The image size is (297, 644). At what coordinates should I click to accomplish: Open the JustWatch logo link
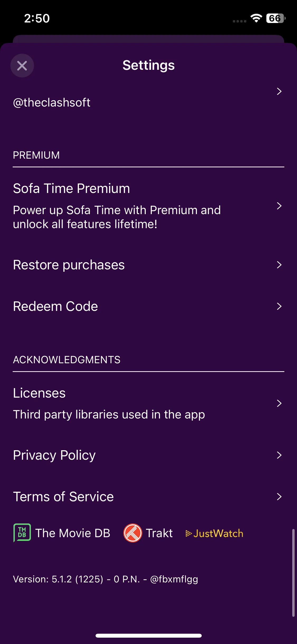coord(214,533)
